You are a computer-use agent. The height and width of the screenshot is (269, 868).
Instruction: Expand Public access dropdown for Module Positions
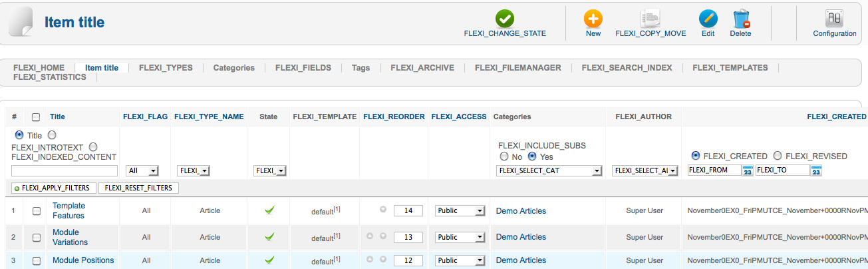pos(460,260)
